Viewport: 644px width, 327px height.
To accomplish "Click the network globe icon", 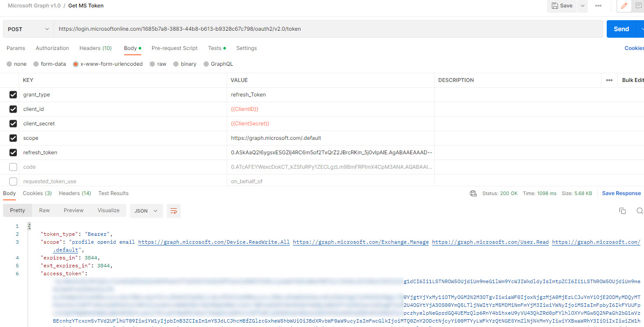I will [473, 193].
